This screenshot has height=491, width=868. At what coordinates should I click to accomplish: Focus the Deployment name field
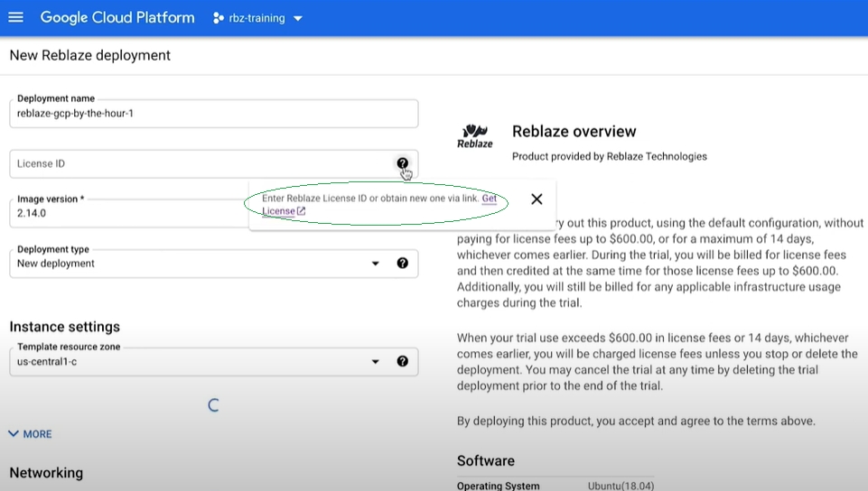tap(214, 114)
